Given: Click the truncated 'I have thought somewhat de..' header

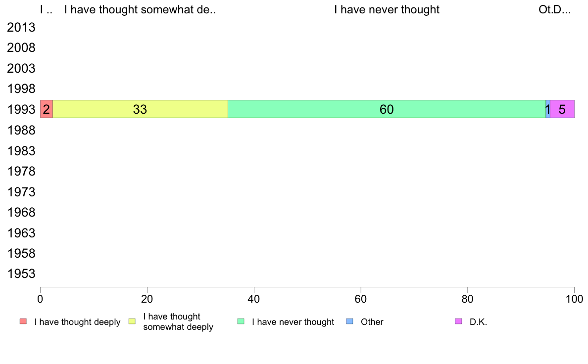Looking at the screenshot, I should point(140,9).
